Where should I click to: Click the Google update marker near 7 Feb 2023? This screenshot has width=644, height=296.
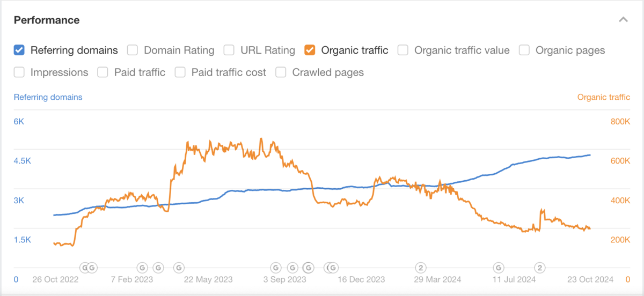(x=142, y=267)
